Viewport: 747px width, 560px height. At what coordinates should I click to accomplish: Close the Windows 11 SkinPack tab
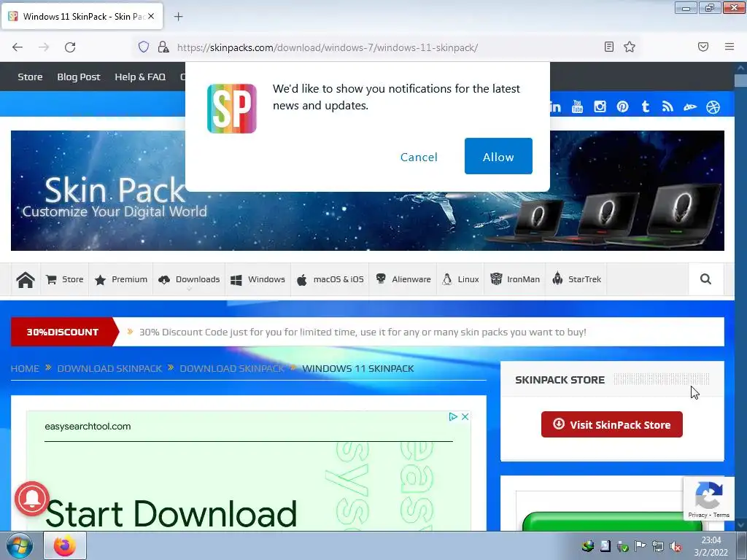151,16
